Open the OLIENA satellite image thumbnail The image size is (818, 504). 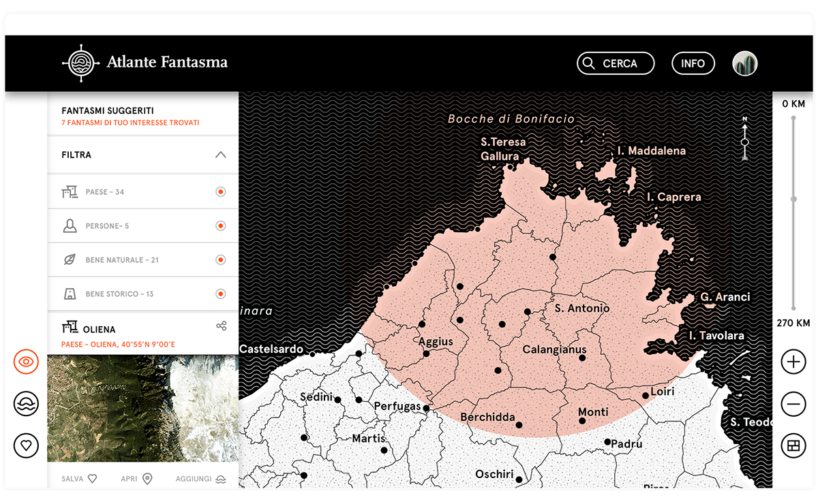[x=143, y=409]
